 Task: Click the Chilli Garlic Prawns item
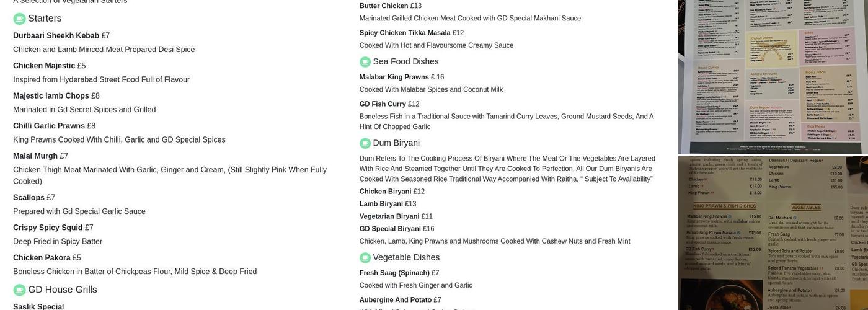click(x=49, y=126)
